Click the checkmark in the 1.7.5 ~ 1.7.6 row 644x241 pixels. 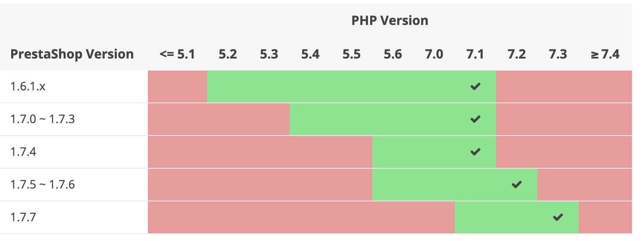coord(516,185)
